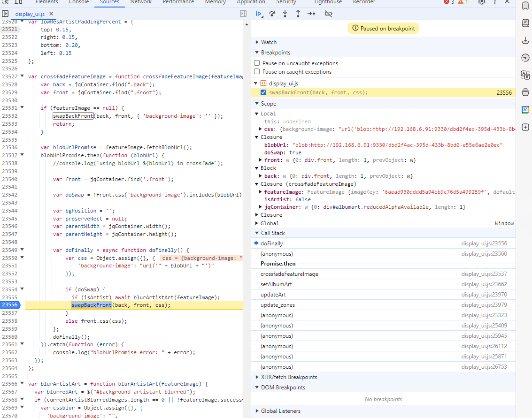The height and width of the screenshot is (418, 532).
Task: Open the translate sidebar icon
Action: [525, 75]
